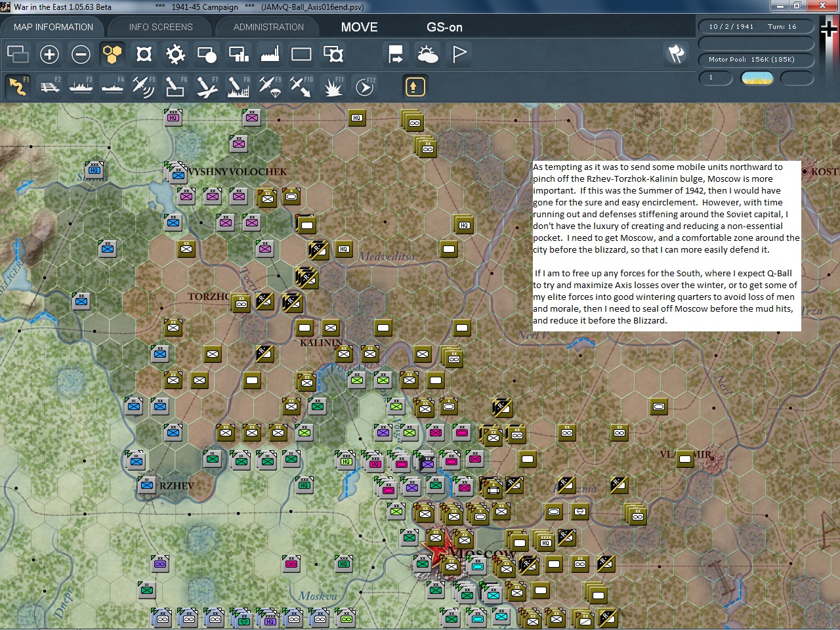Viewport: 840px width, 630px height.
Task: Select Air transport mode (F9)
Action: click(x=270, y=87)
